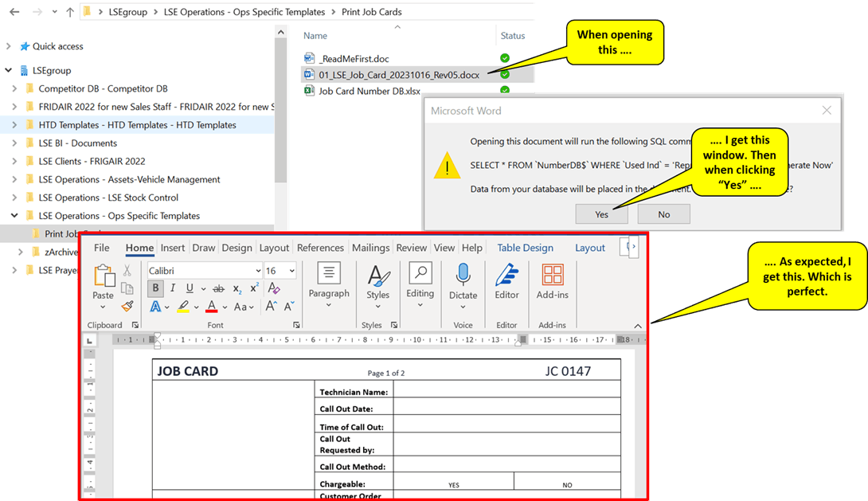The width and height of the screenshot is (868, 501).
Task: Switch to the Insert tab
Action: click(x=173, y=248)
